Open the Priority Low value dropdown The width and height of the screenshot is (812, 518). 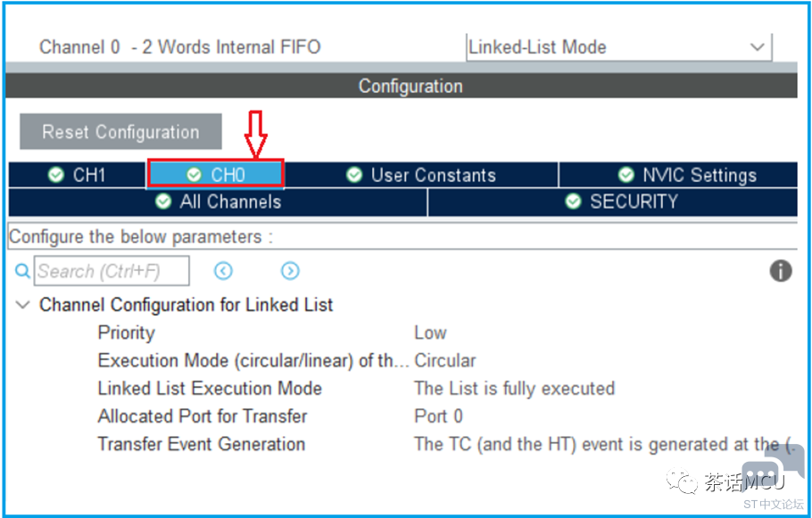click(x=430, y=333)
